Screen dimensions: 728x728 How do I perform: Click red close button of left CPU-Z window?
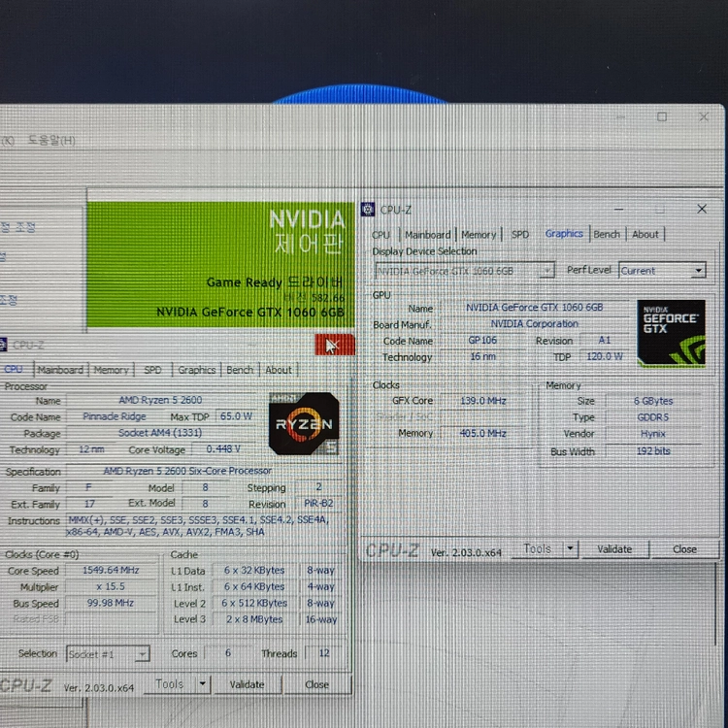pyautogui.click(x=334, y=345)
